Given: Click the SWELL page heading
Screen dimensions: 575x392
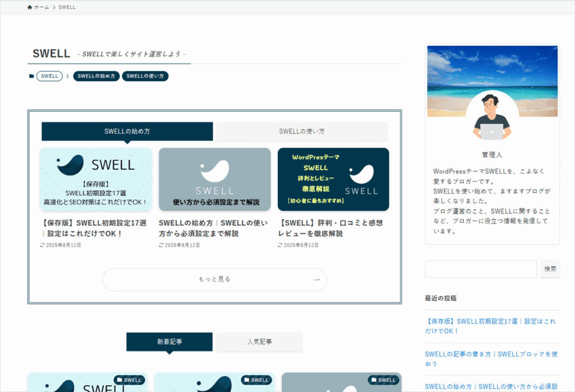Looking at the screenshot, I should tap(51, 53).
